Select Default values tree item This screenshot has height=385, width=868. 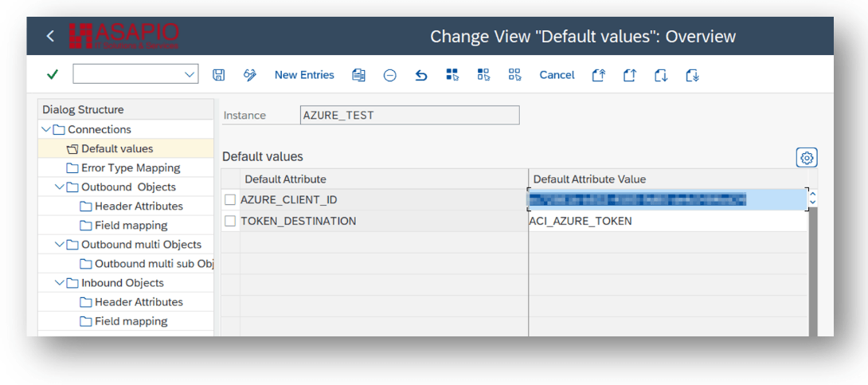[117, 148]
